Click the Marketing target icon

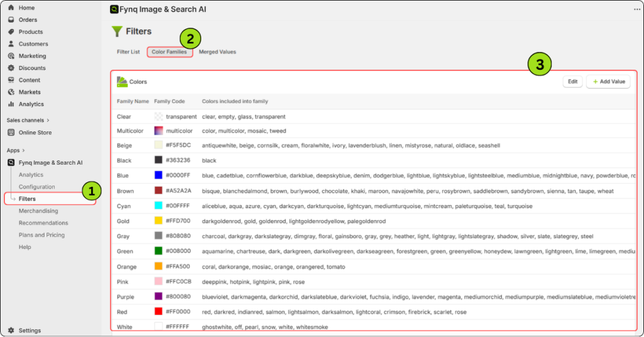(11, 56)
